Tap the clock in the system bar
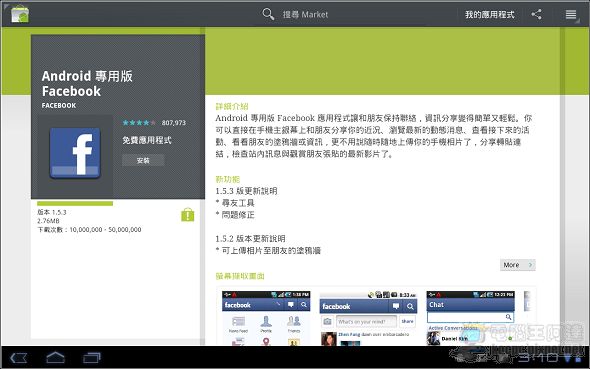The image size is (590, 369). 538,357
